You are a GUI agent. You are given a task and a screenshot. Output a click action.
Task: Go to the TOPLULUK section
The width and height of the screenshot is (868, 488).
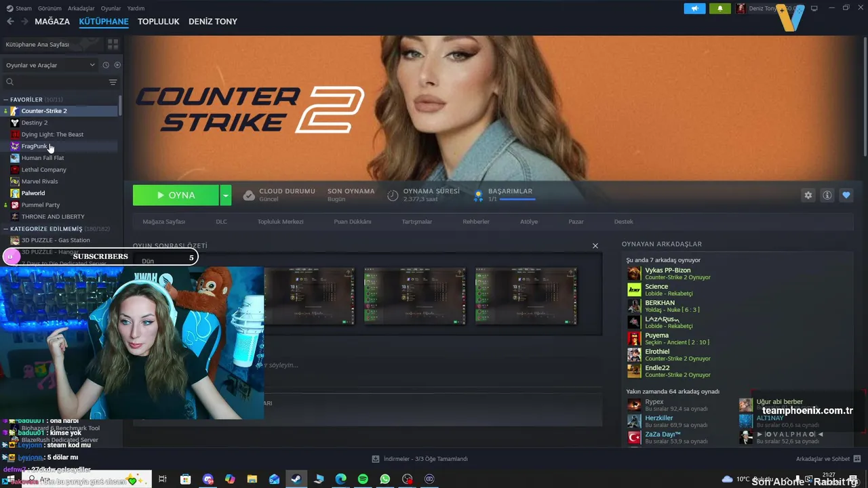coord(159,22)
